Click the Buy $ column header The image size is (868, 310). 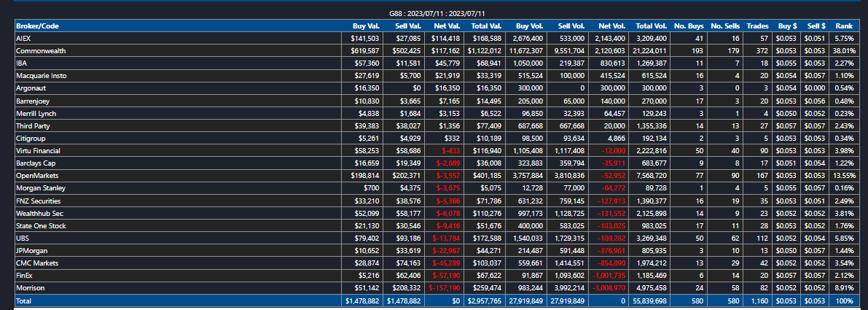tap(786, 26)
